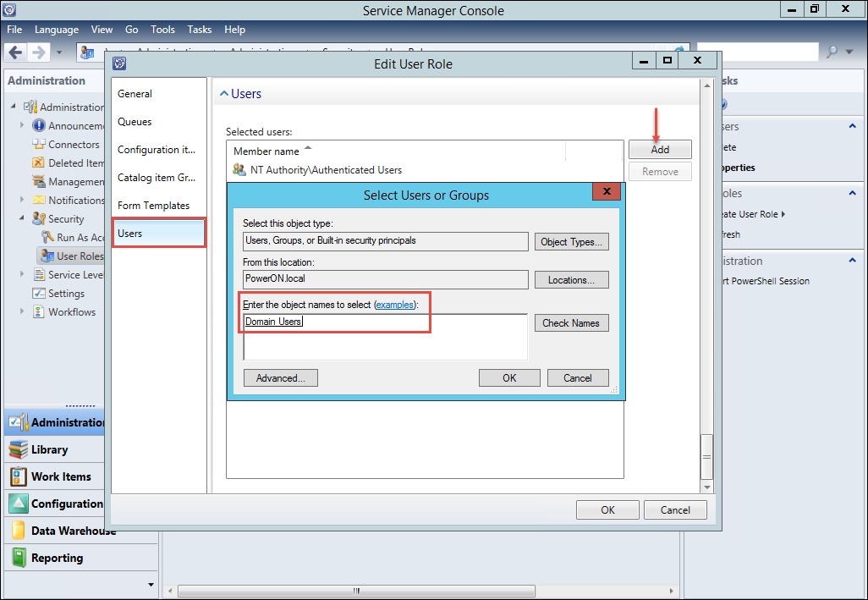
Task: Expand the Notifications tree node
Action: click(22, 199)
